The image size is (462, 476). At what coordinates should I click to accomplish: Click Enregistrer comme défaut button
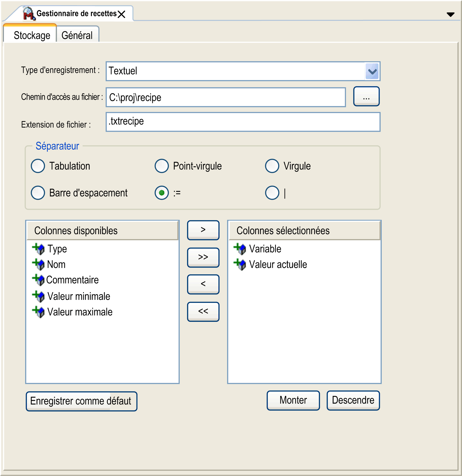pos(81,401)
